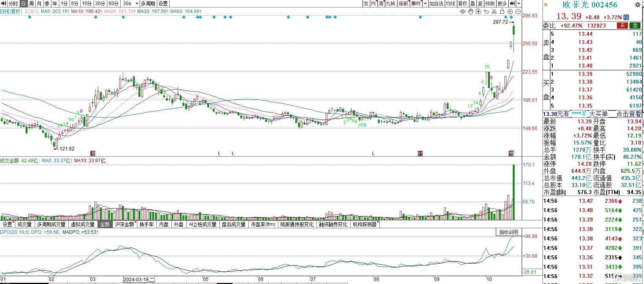Select the 内盘 indicator tab
The height and width of the screenshot is (284, 644).
click(164, 224)
